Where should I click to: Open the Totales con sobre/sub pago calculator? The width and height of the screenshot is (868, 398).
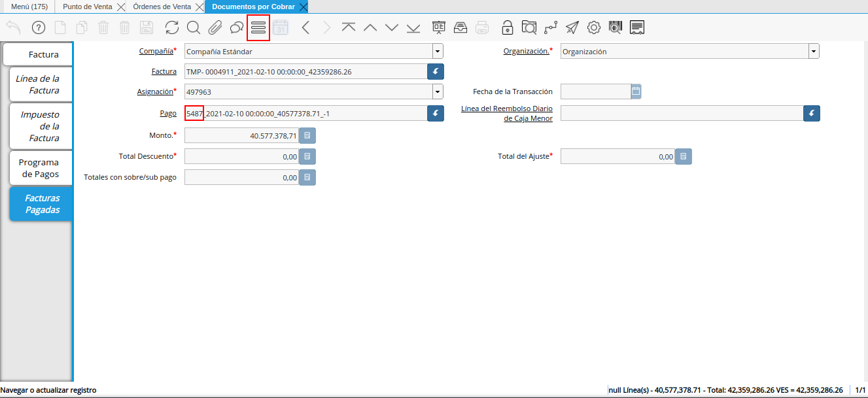[307, 177]
